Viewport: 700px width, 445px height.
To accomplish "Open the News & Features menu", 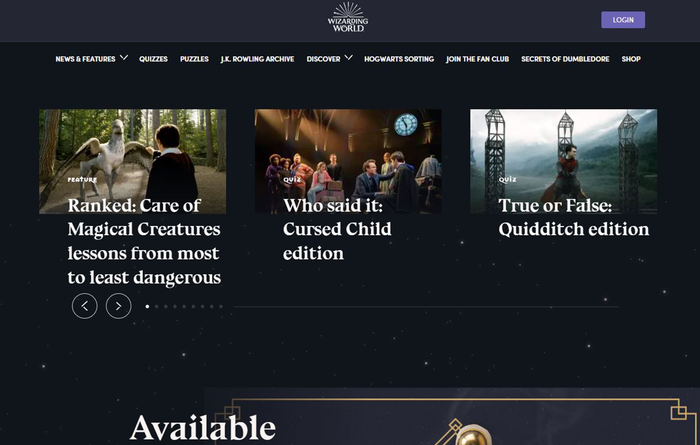I will pyautogui.click(x=85, y=59).
